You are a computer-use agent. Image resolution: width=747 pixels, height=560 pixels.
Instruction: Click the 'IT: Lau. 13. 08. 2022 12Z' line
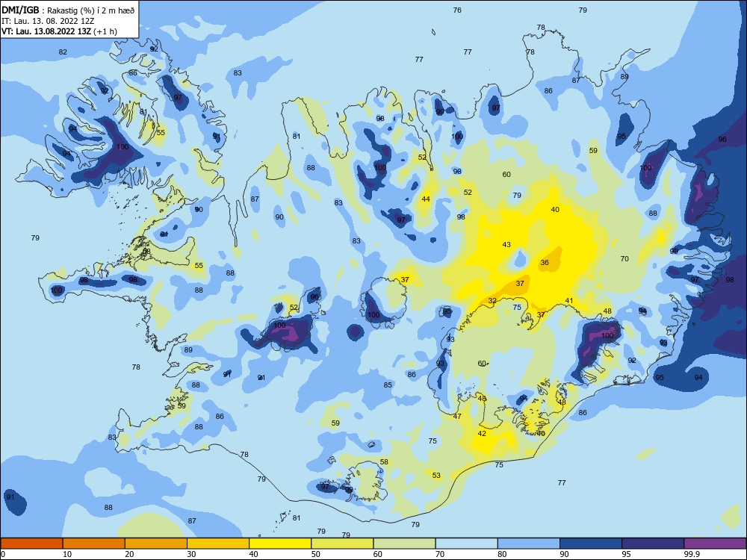[x=48, y=21]
